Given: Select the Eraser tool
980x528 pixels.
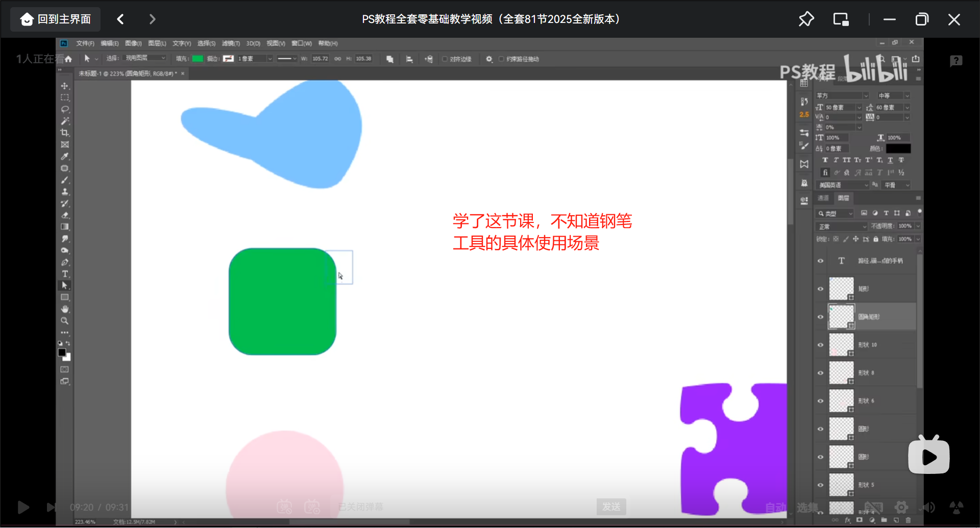Looking at the screenshot, I should 65,215.
